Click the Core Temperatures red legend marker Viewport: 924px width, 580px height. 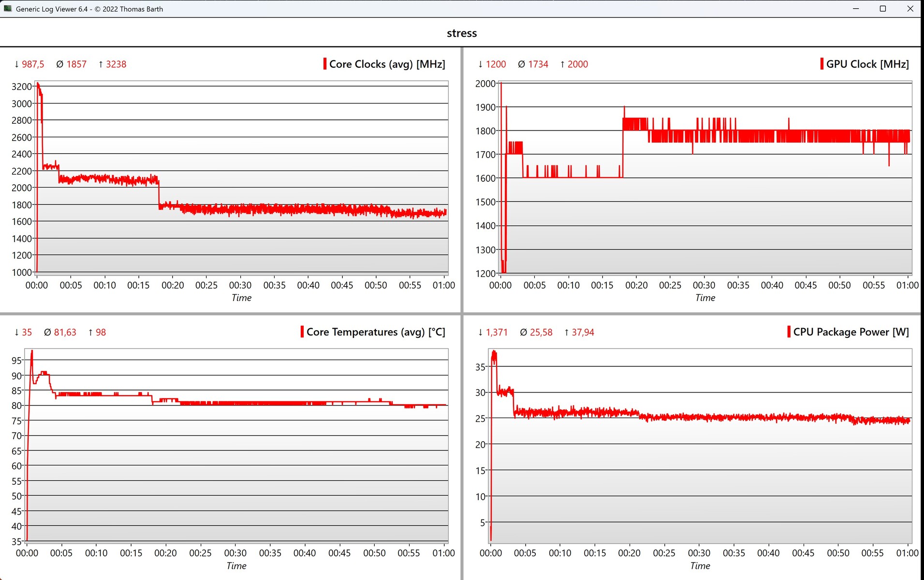pos(302,332)
